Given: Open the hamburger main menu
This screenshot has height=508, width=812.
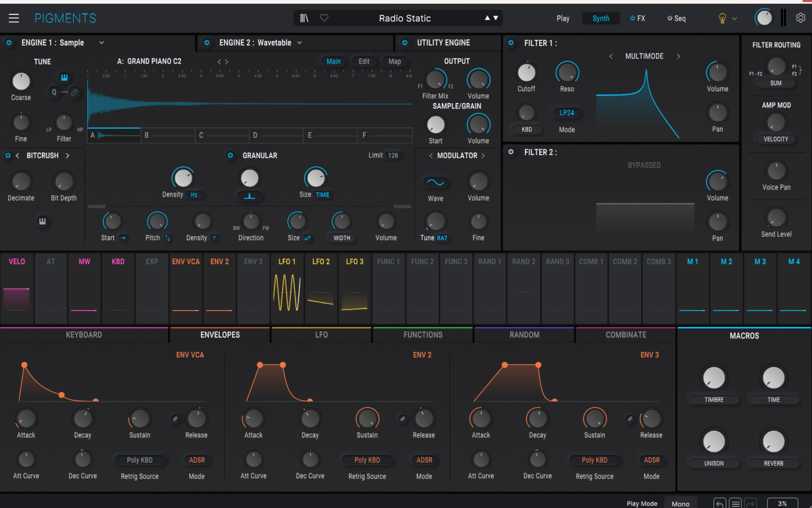Looking at the screenshot, I should coord(14,18).
